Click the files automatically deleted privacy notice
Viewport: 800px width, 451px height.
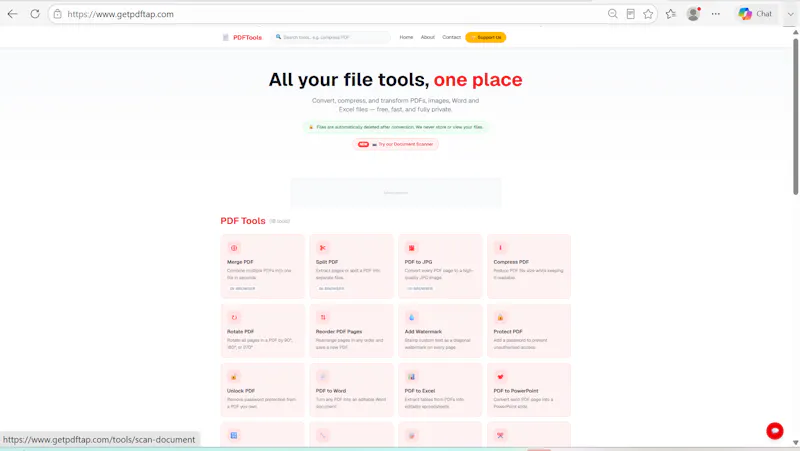point(396,127)
